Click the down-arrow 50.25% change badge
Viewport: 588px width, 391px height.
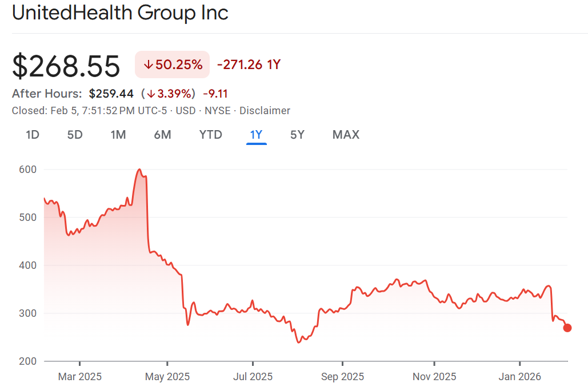coord(173,65)
